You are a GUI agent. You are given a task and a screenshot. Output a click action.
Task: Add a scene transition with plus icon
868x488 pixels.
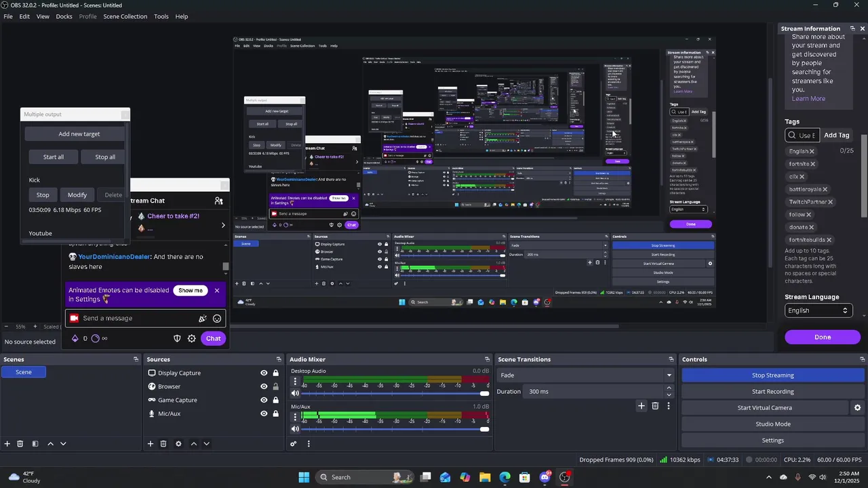(x=642, y=406)
